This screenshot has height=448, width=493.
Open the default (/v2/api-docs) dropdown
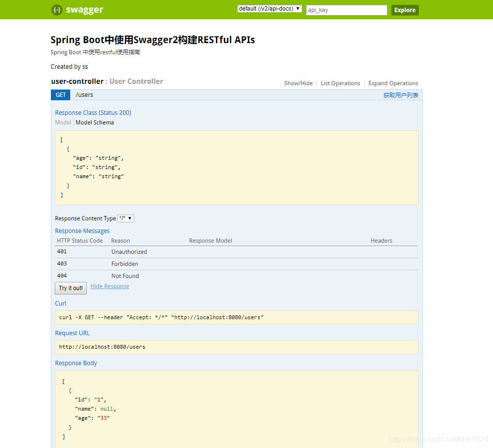[x=269, y=9]
